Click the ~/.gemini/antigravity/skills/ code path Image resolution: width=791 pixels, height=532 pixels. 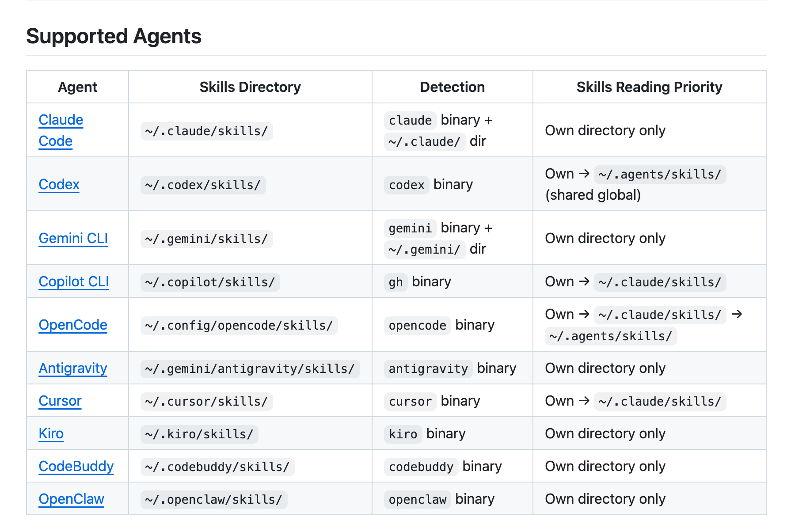tap(250, 369)
